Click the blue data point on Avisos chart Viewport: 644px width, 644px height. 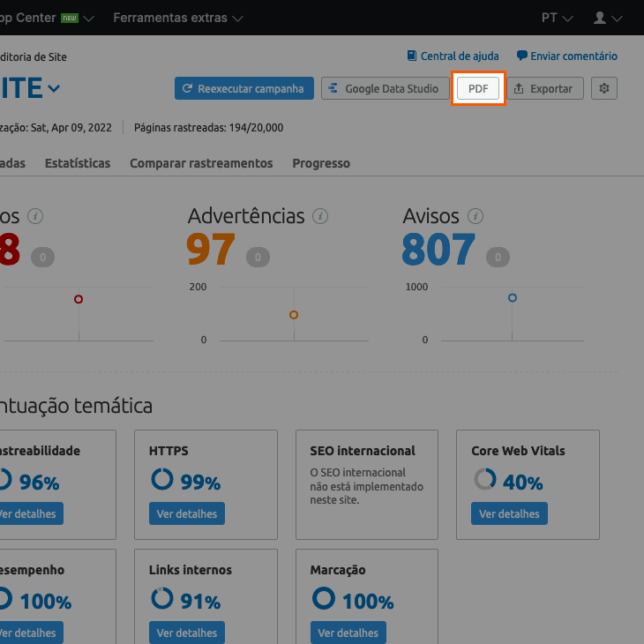(x=513, y=298)
